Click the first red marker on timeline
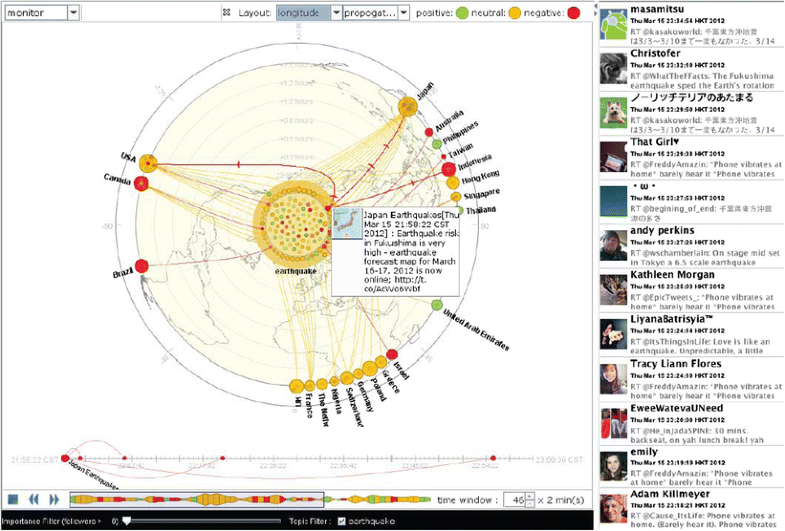 [65, 458]
